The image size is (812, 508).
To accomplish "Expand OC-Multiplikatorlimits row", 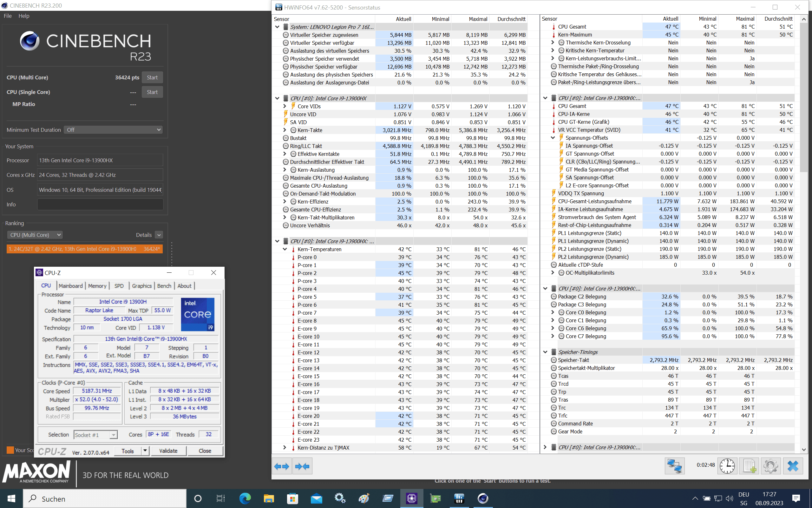I will click(553, 273).
